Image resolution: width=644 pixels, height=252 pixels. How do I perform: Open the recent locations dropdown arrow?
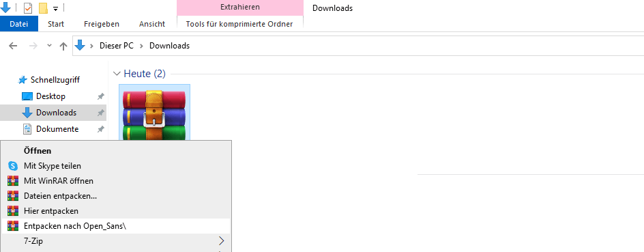[x=49, y=45]
